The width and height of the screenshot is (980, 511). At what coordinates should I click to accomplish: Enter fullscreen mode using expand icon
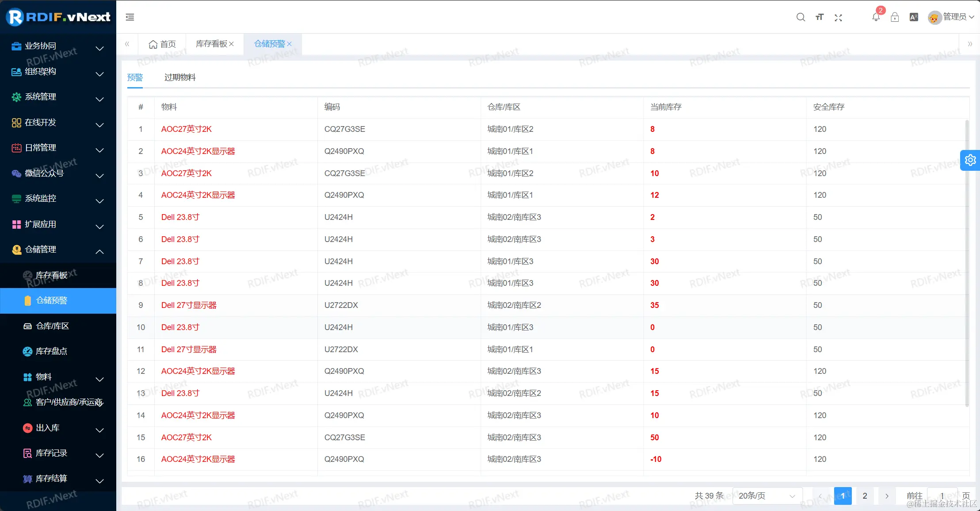pyautogui.click(x=838, y=18)
